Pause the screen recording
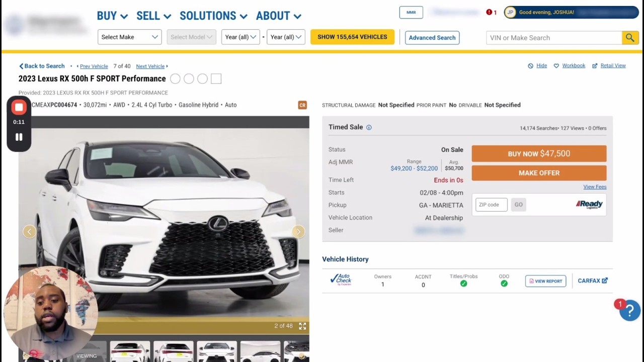The width and height of the screenshot is (644, 362). click(19, 137)
